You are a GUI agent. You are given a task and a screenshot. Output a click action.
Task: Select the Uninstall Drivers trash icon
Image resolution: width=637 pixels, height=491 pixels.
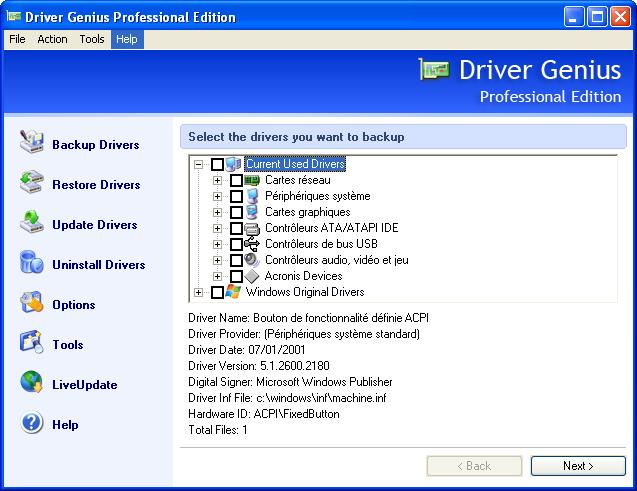[32, 263]
